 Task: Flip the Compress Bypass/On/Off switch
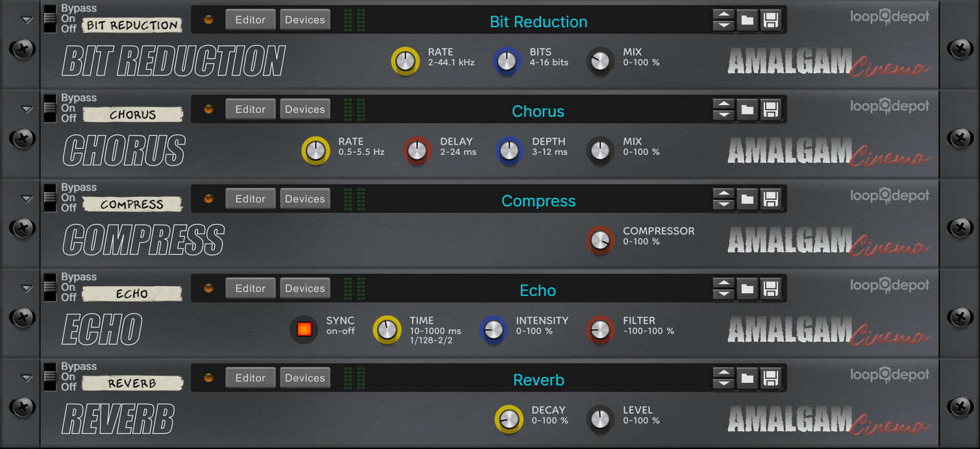pos(50,198)
